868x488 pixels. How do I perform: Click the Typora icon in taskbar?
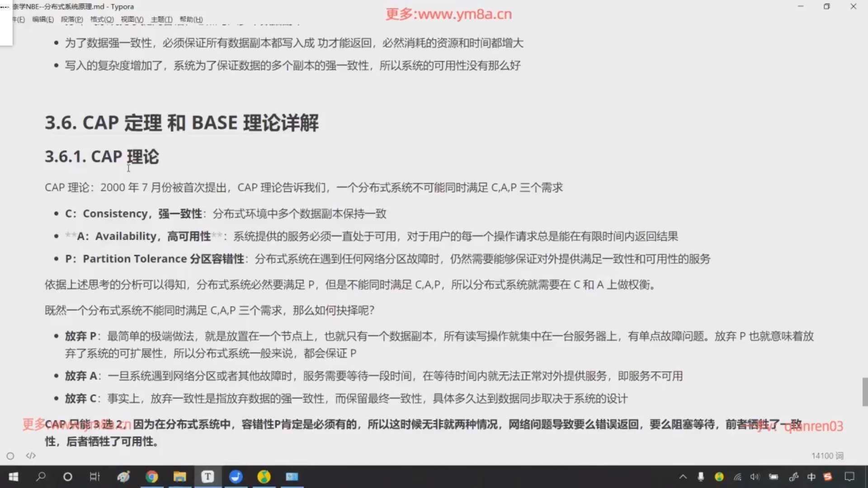(208, 477)
